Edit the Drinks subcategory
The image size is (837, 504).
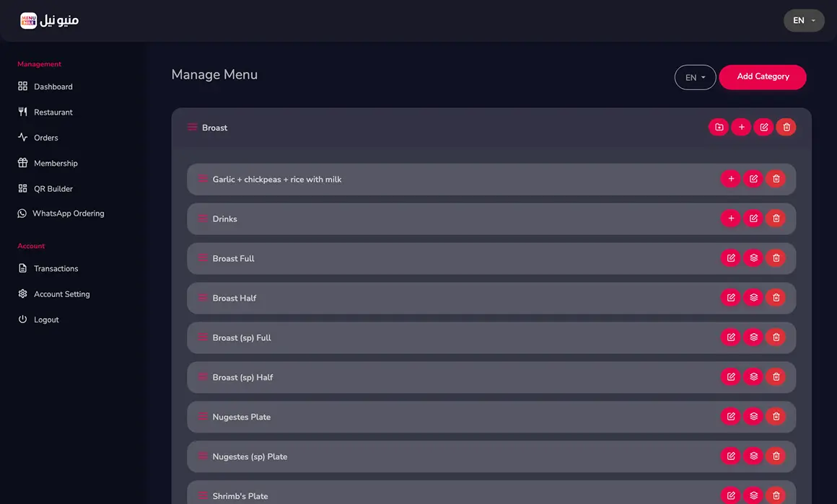(x=753, y=218)
